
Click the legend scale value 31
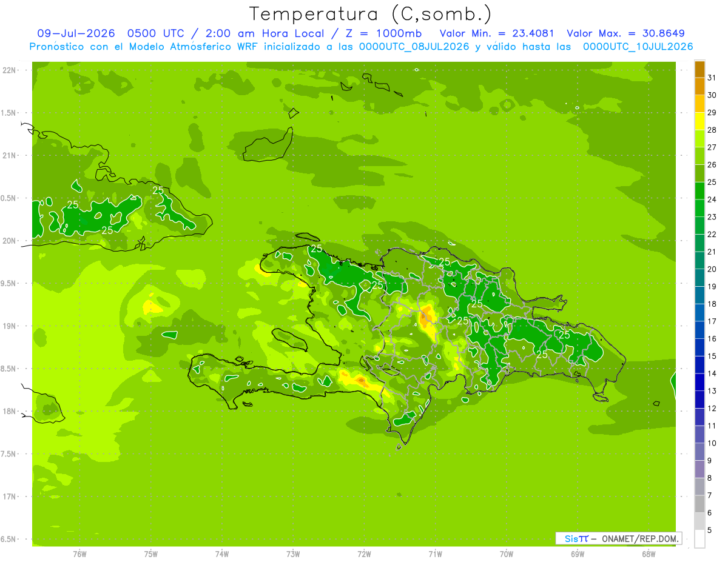point(712,78)
